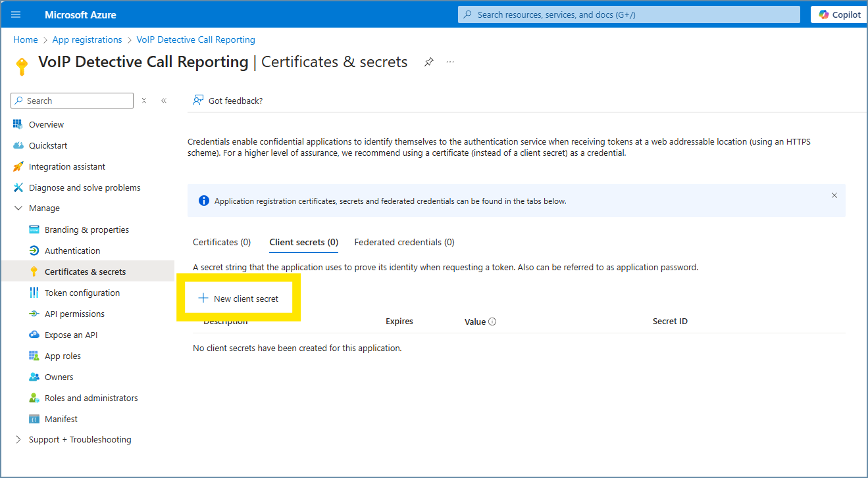Viewport: 868px width, 478px height.
Task: Open Manifest page
Action: 61,419
